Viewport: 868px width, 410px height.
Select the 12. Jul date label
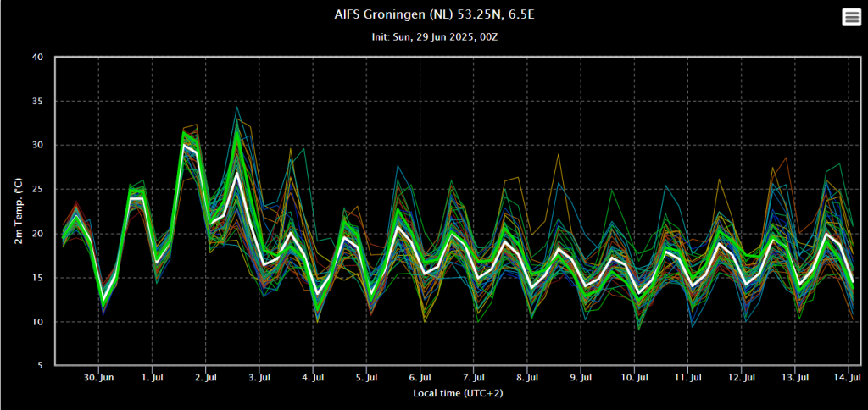click(743, 376)
